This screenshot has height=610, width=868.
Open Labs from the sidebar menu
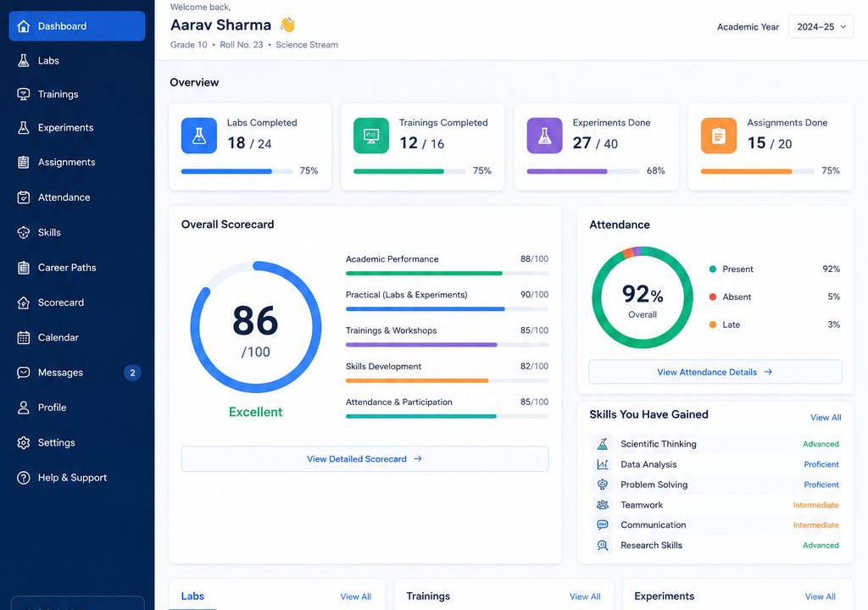pos(77,60)
